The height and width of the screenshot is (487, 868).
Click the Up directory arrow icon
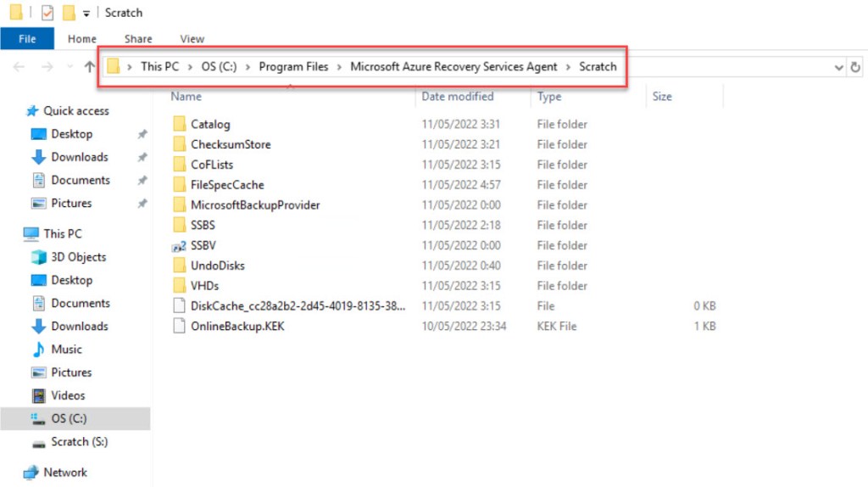click(89, 67)
